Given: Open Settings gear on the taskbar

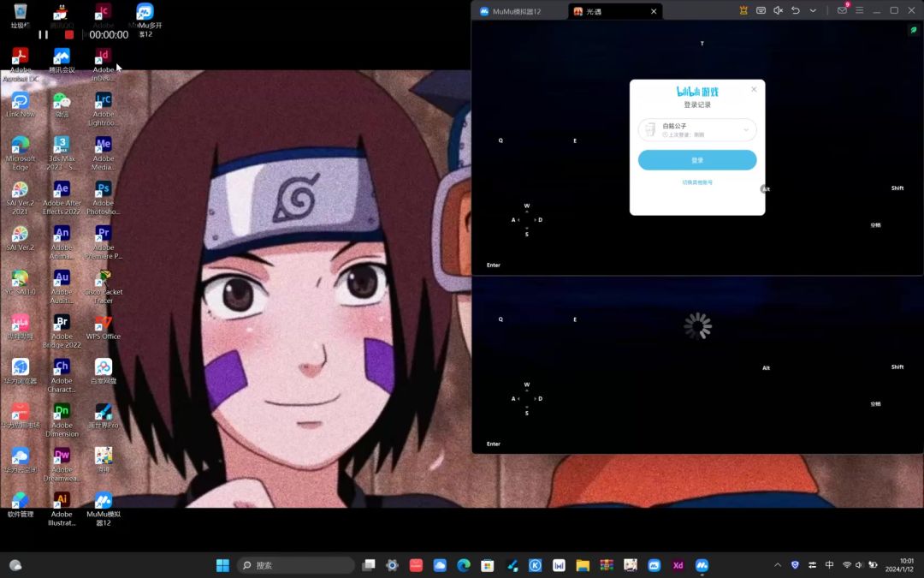Looking at the screenshot, I should point(392,565).
